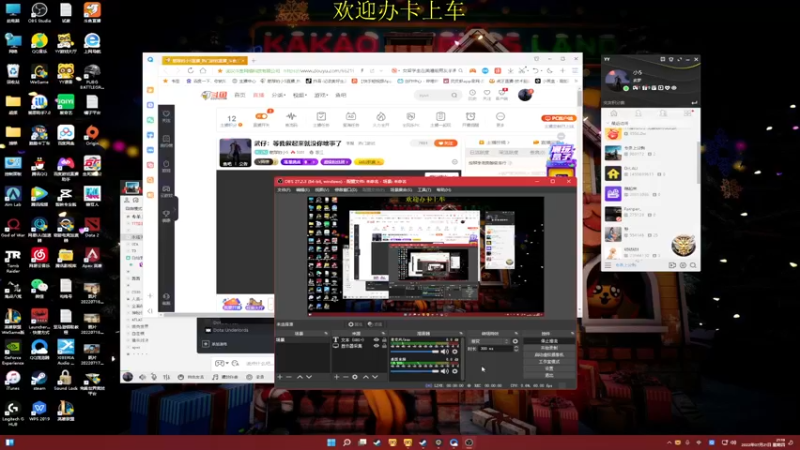800x450 pixels.
Task: Move scene up in OBS Scenes dock
Action: 300,377
